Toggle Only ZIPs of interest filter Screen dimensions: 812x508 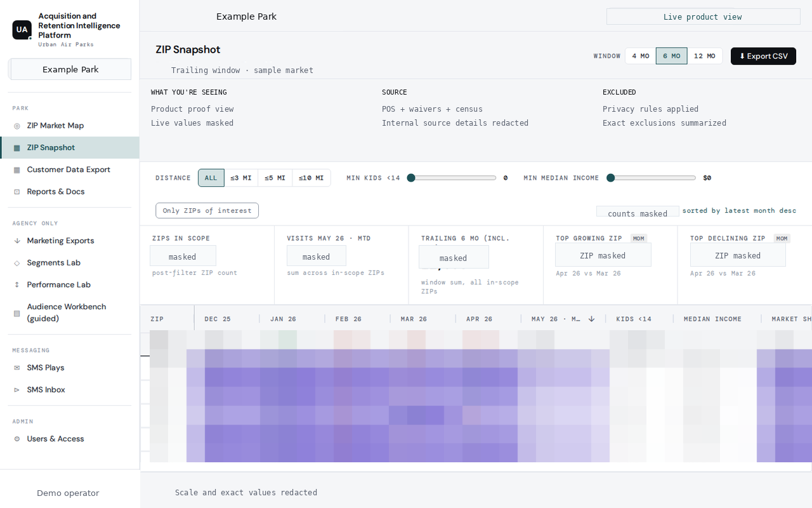tap(207, 210)
